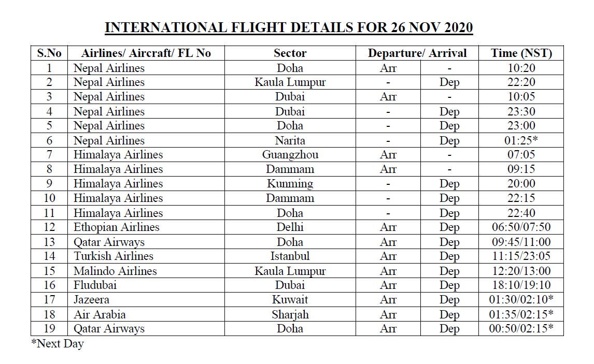The height and width of the screenshot is (364, 594).
Task: Click the *Next Day footnote
Action: [58, 343]
